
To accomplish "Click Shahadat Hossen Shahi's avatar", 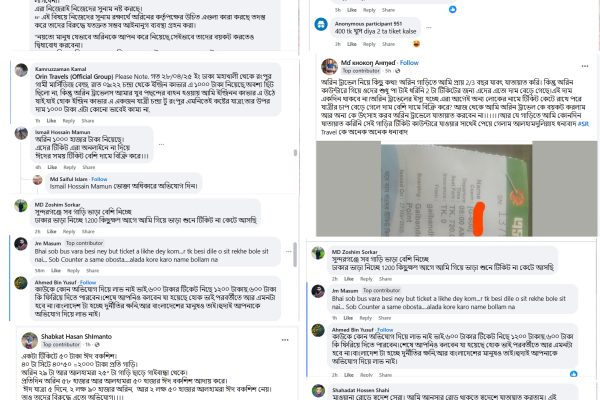I will click(318, 391).
